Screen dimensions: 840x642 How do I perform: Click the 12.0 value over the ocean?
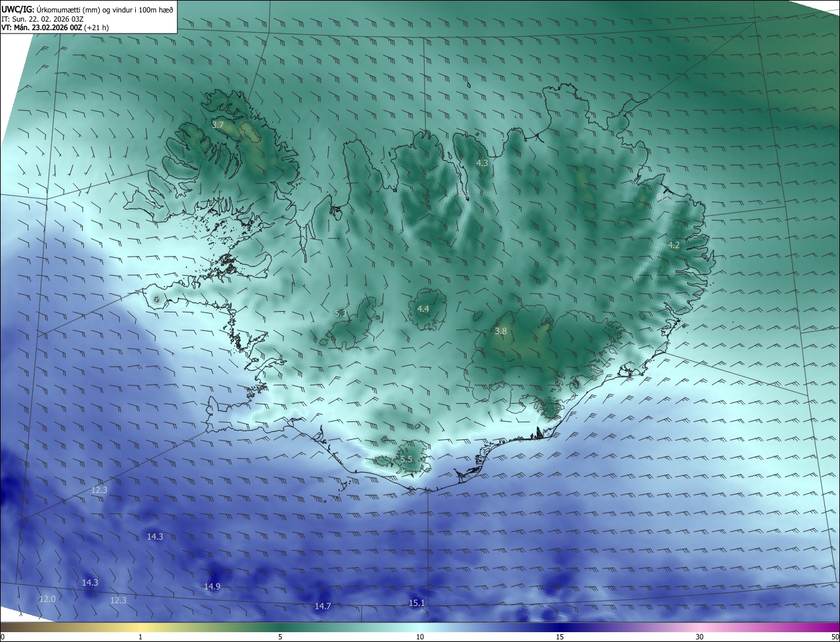click(x=47, y=599)
